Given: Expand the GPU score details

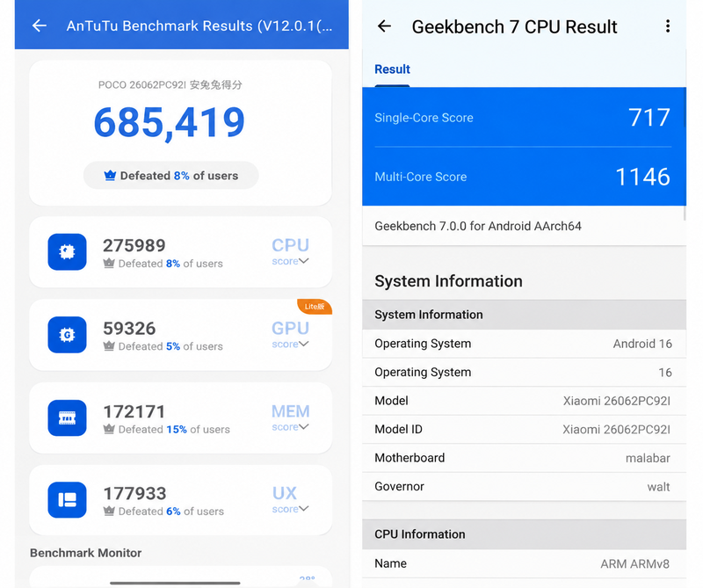Looking at the screenshot, I should [x=290, y=335].
